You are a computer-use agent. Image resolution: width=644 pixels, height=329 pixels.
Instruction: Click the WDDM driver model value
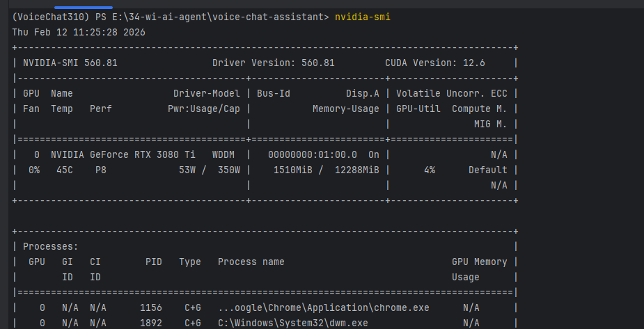click(x=223, y=155)
